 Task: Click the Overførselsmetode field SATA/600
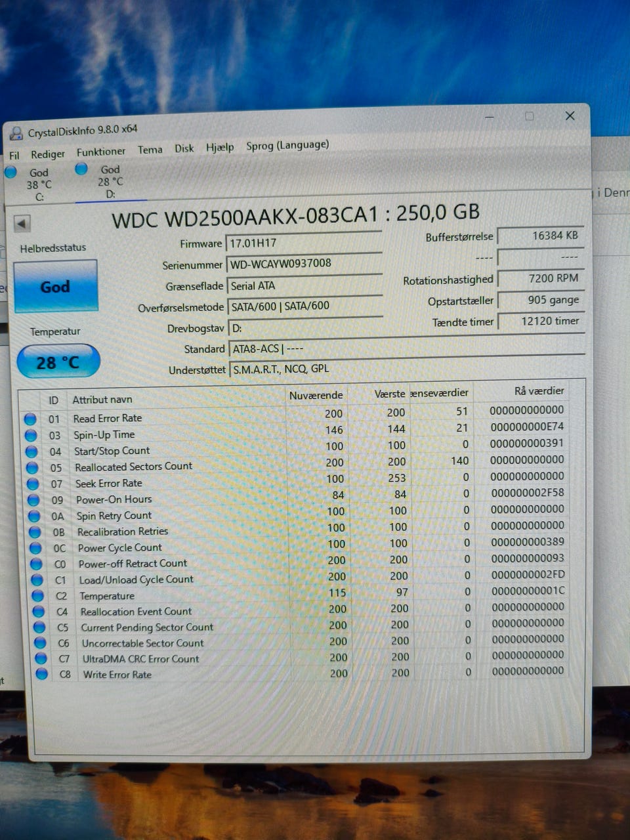(304, 306)
